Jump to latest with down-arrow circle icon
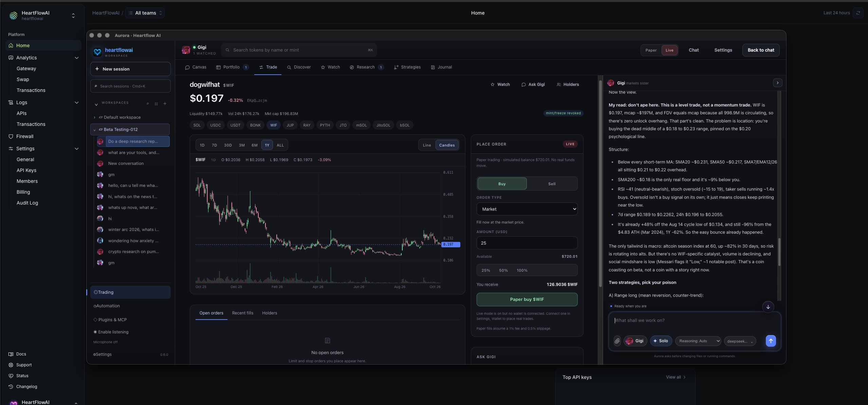 tap(768, 307)
